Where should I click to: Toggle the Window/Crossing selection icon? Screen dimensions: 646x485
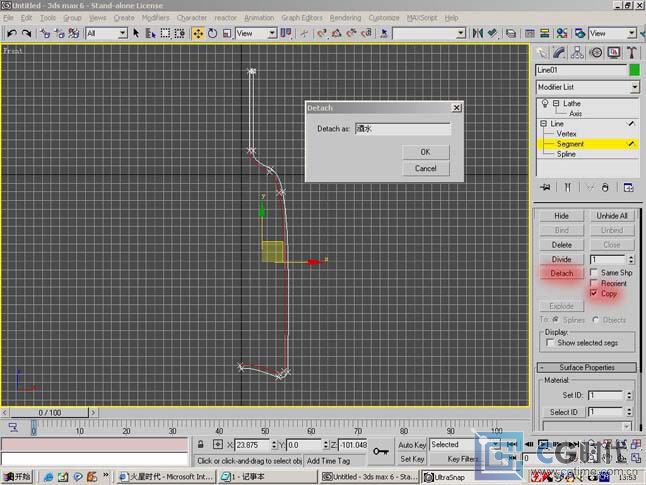pyautogui.click(x=180, y=33)
